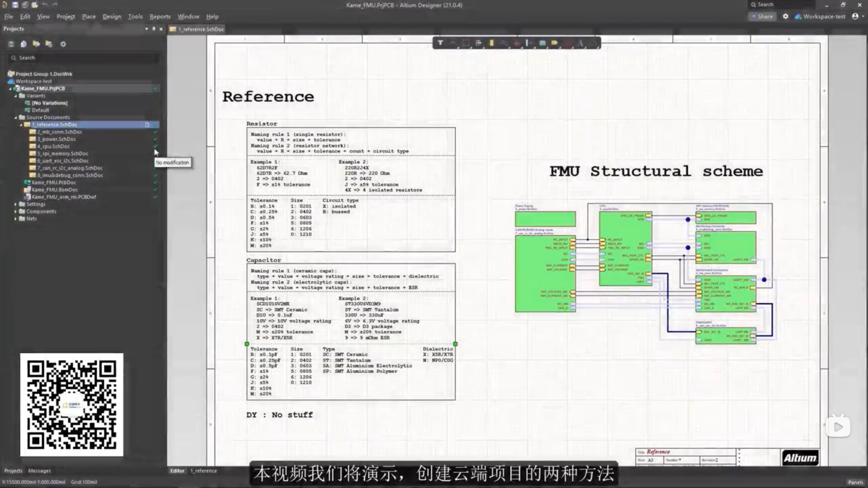Click the Projects panel search field
The image size is (868, 488).
[x=83, y=58]
